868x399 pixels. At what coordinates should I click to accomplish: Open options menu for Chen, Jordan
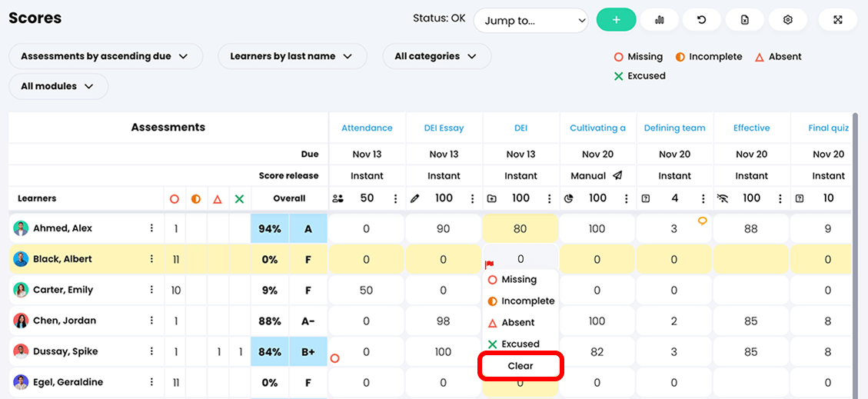pos(151,321)
